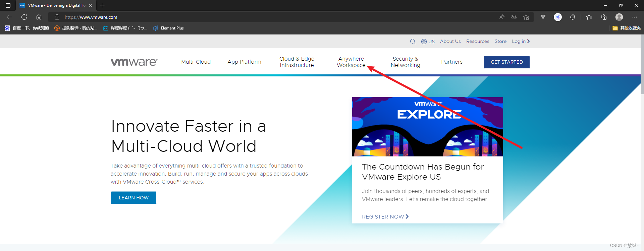The image size is (644, 251).
Task: Open the Element Plus bookmark
Action: pos(168,28)
